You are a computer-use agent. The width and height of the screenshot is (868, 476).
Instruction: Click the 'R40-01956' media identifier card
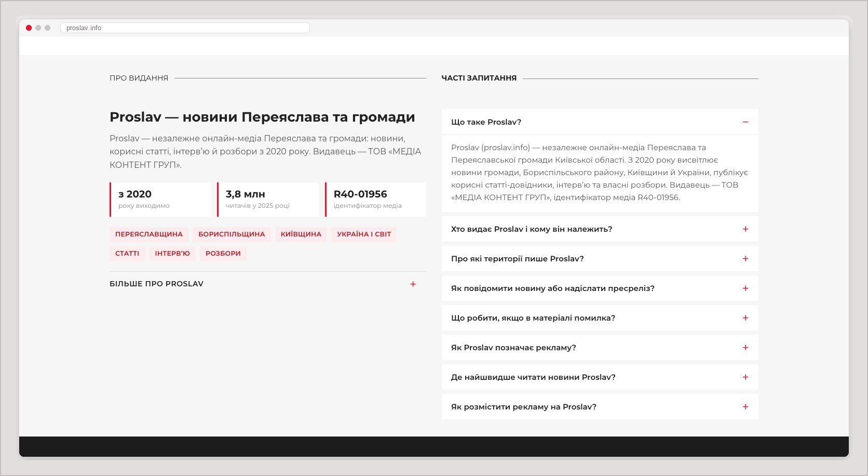(x=375, y=200)
